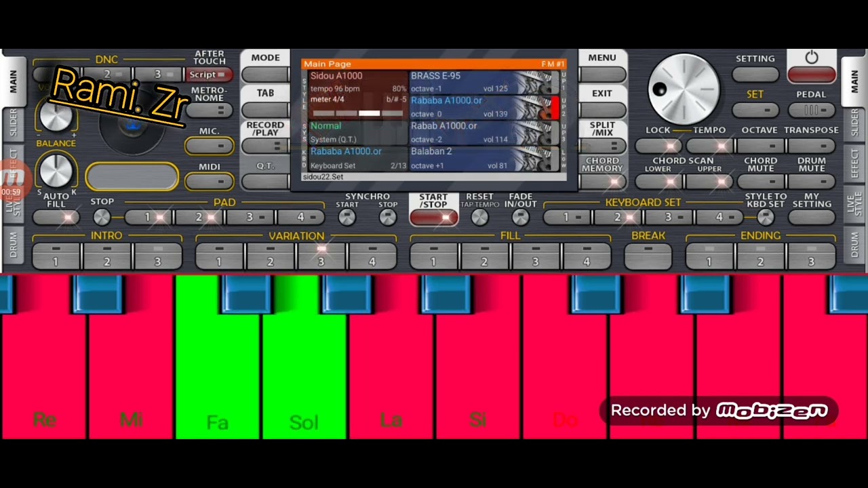Click the S/K balance knob above AUTO FILL

pyautogui.click(x=56, y=170)
